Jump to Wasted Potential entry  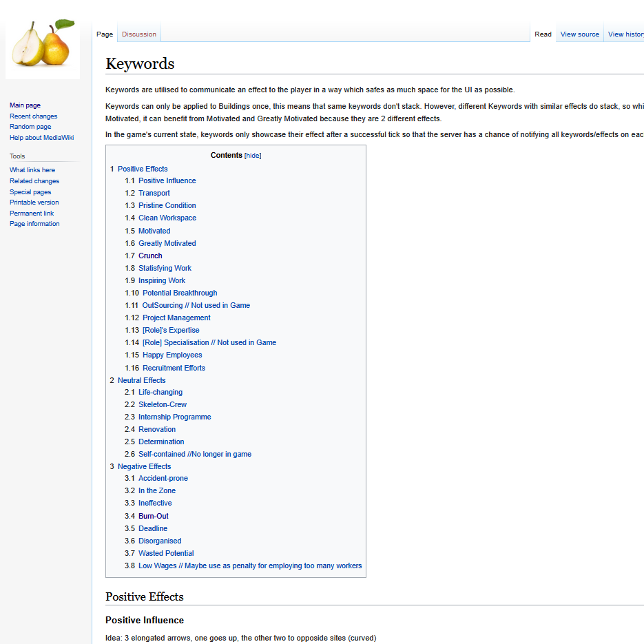click(166, 553)
